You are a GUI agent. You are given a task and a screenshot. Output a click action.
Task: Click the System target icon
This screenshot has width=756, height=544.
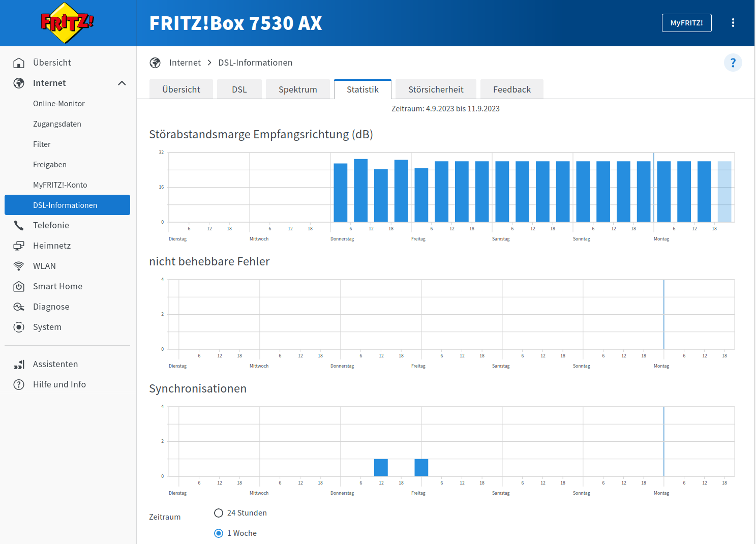tap(19, 327)
